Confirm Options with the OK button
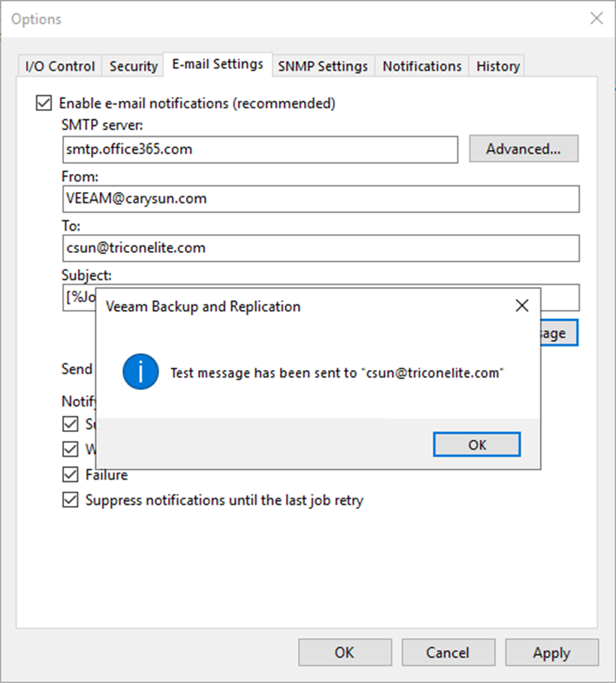 345,652
